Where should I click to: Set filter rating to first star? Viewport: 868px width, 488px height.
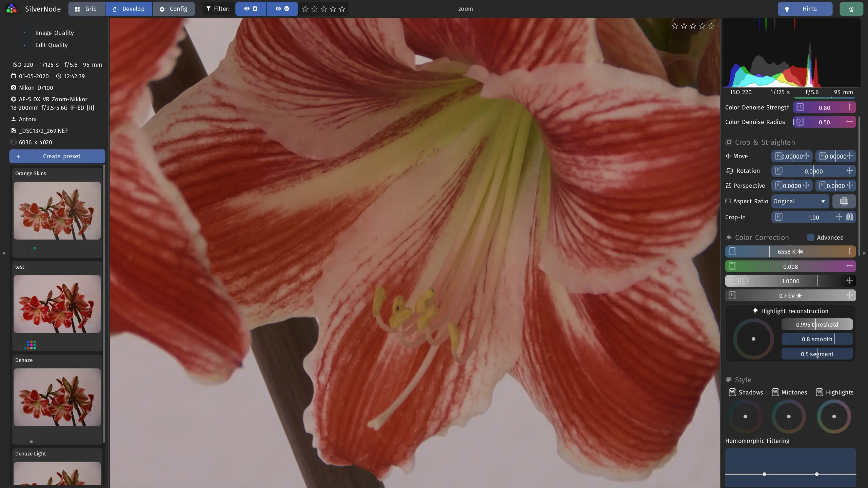(x=305, y=9)
